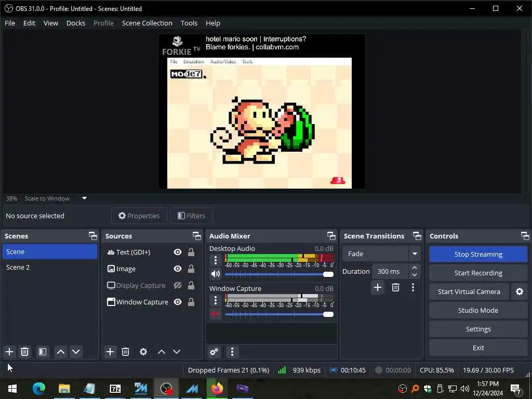The width and height of the screenshot is (532, 399).
Task: Increase transition duration stepper up
Action: pyautogui.click(x=414, y=268)
